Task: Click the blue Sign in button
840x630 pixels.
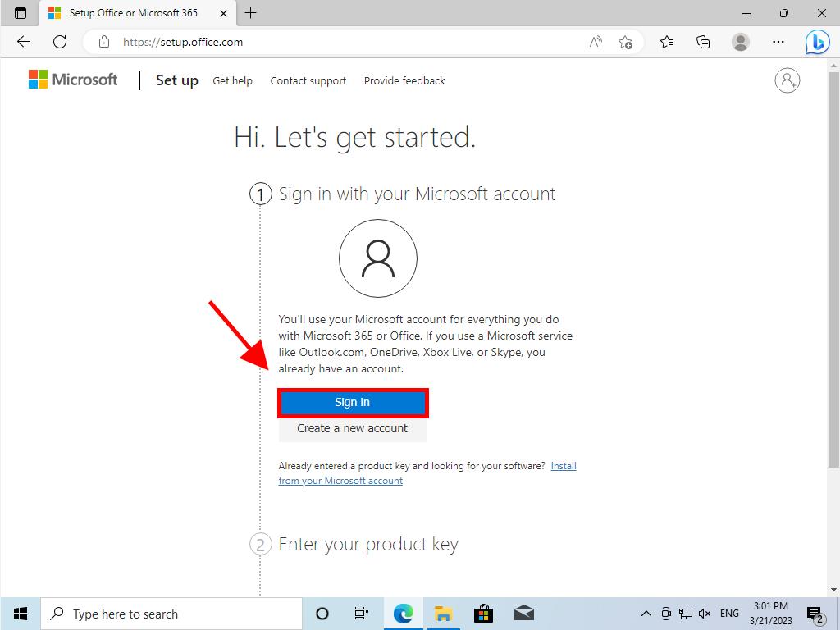Action: coord(352,402)
